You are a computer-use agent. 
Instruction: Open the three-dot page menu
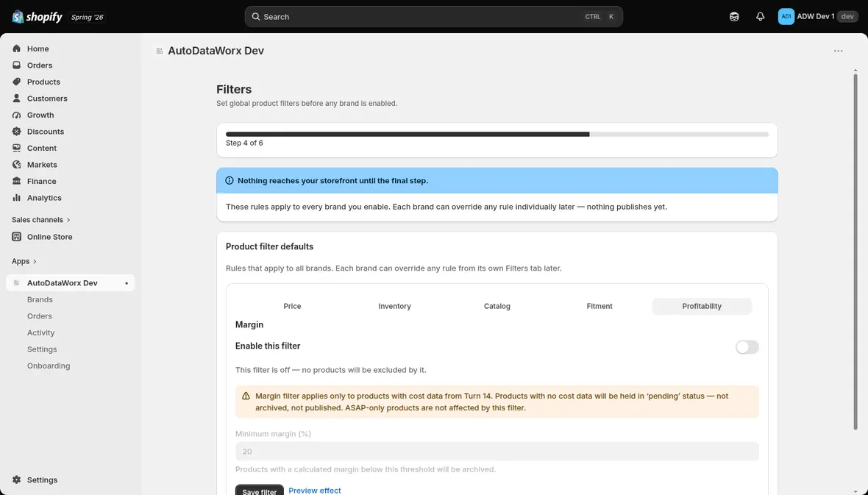click(x=838, y=51)
